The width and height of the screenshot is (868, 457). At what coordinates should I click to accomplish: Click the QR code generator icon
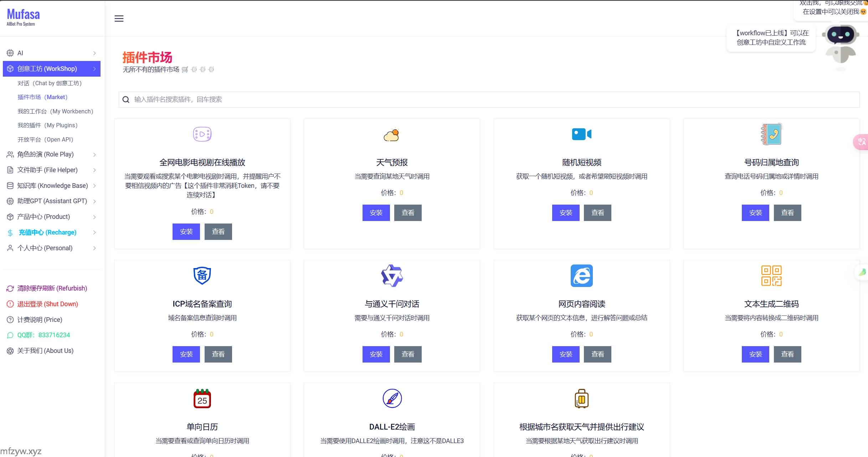coord(771,275)
